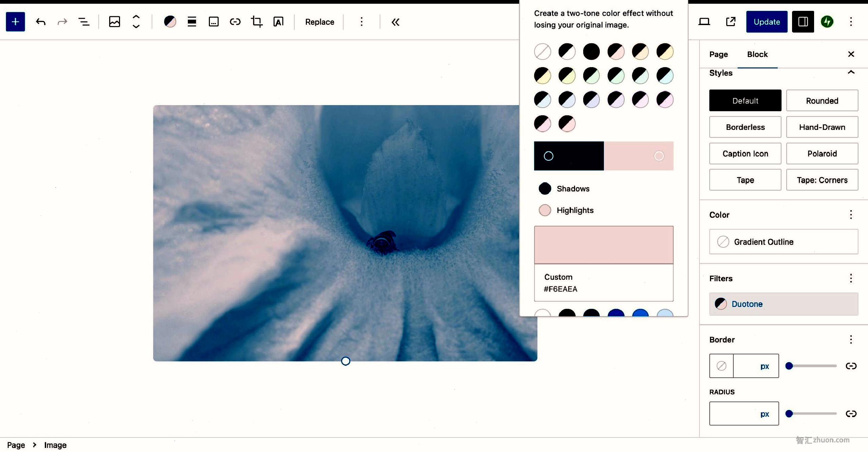Select the Highlights color picker circle

544,210
